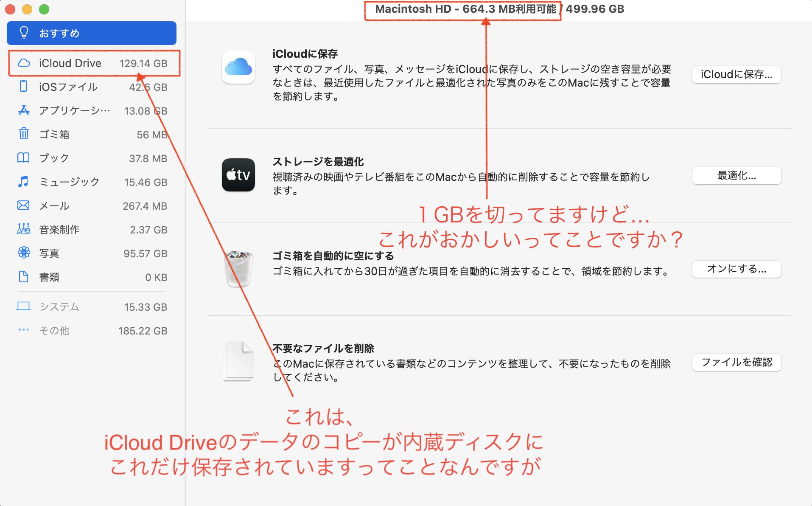
Task: Click the システム laptop icon
Action: coord(24,306)
